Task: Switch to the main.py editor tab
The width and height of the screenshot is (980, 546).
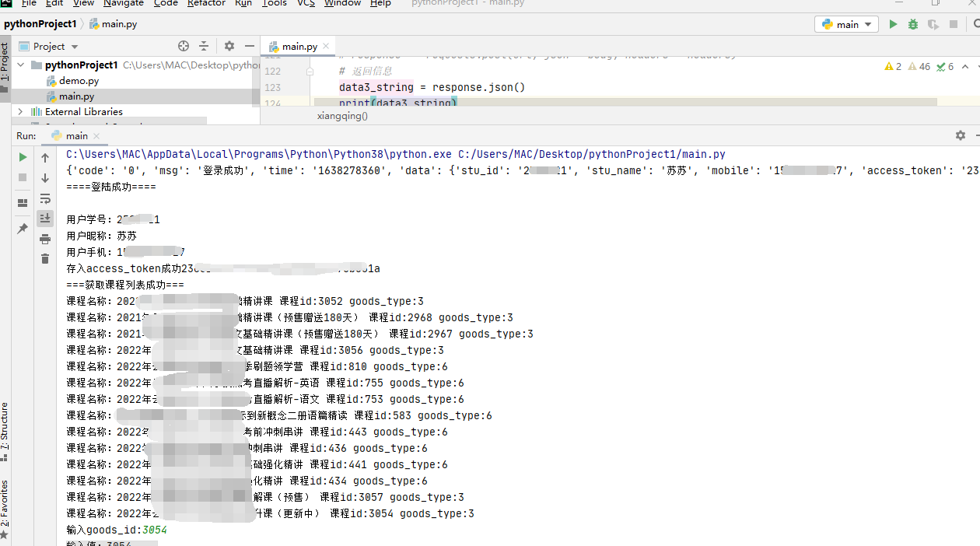Action: [x=299, y=47]
